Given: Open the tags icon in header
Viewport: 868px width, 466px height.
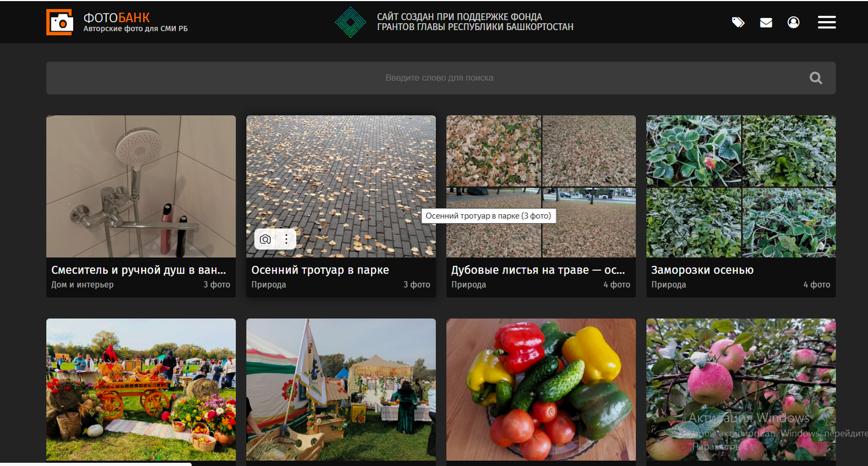Looking at the screenshot, I should 738,22.
